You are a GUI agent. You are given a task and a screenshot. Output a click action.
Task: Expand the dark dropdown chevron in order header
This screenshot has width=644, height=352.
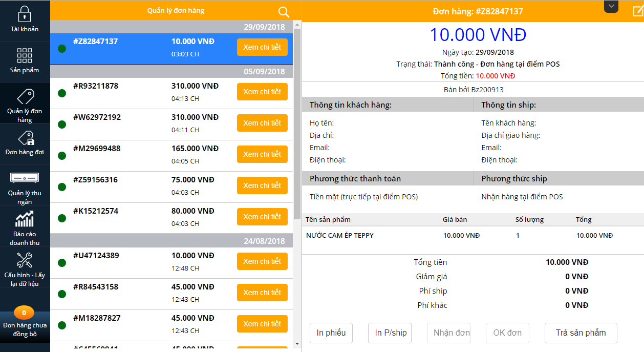pos(611,6)
